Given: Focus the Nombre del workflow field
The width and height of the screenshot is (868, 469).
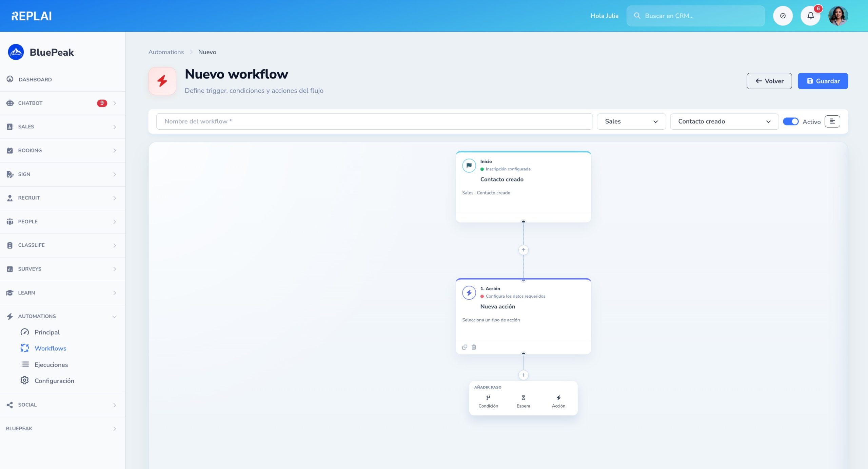Looking at the screenshot, I should (374, 121).
